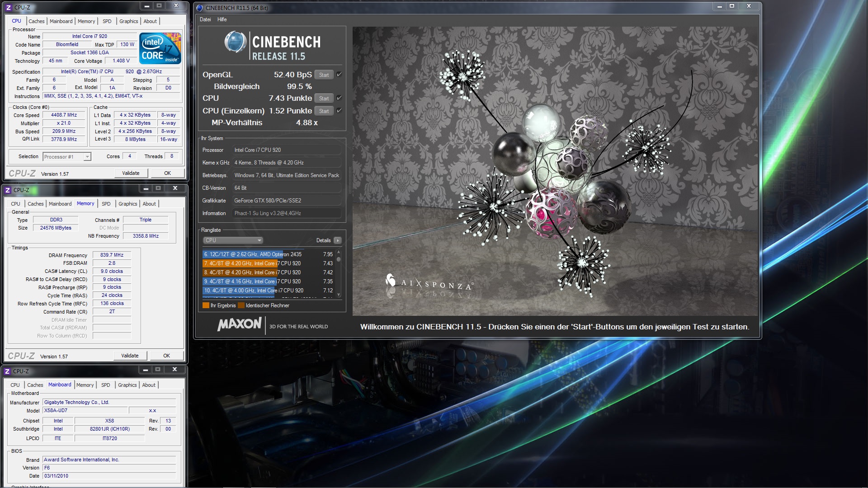
Task: Open About tab in top CPU-Z window
Action: pyautogui.click(x=150, y=21)
